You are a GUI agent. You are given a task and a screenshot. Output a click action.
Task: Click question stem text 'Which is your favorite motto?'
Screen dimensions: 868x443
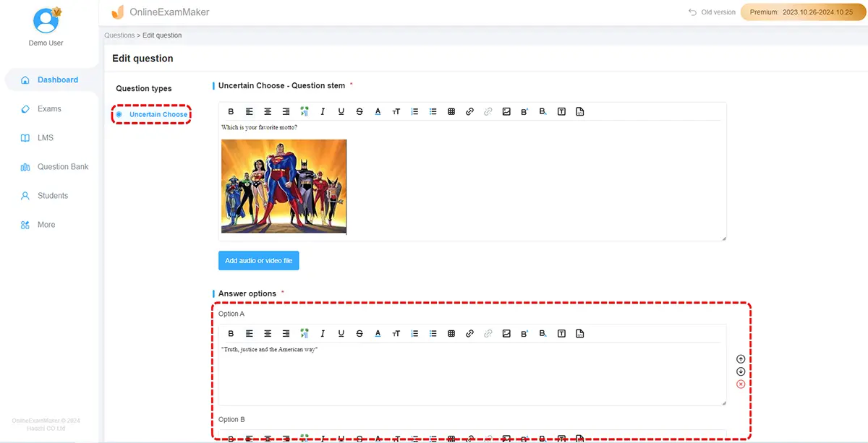pos(259,127)
